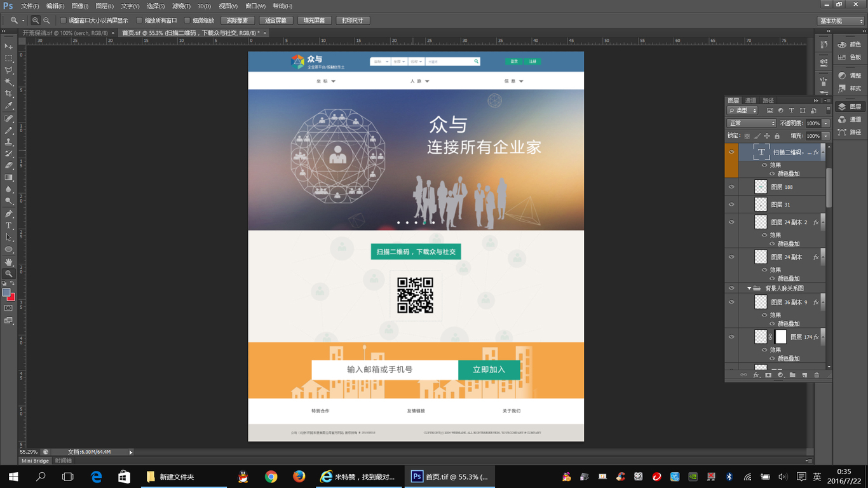Select the Blur tool

click(9, 189)
